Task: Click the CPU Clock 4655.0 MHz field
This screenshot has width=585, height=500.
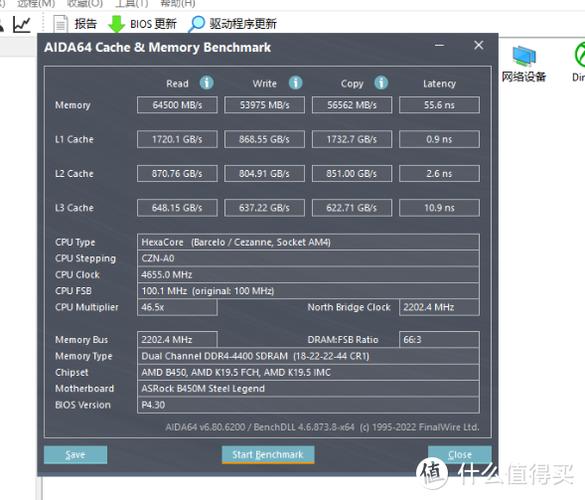Action: 308,275
